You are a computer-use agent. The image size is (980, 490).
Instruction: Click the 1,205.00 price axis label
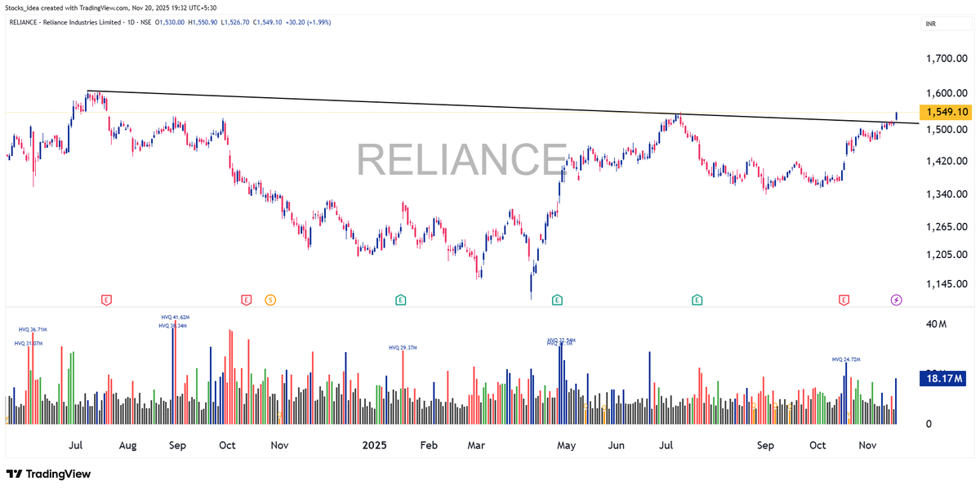coord(948,254)
